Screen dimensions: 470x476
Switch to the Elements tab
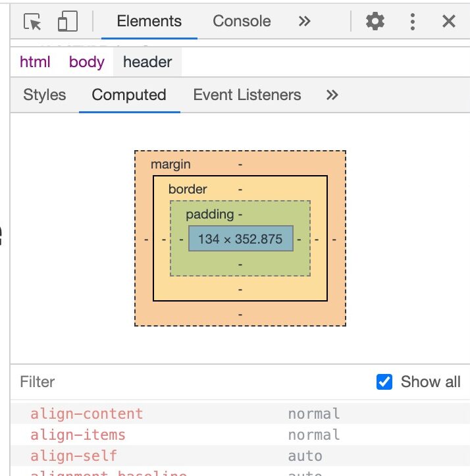click(x=149, y=22)
